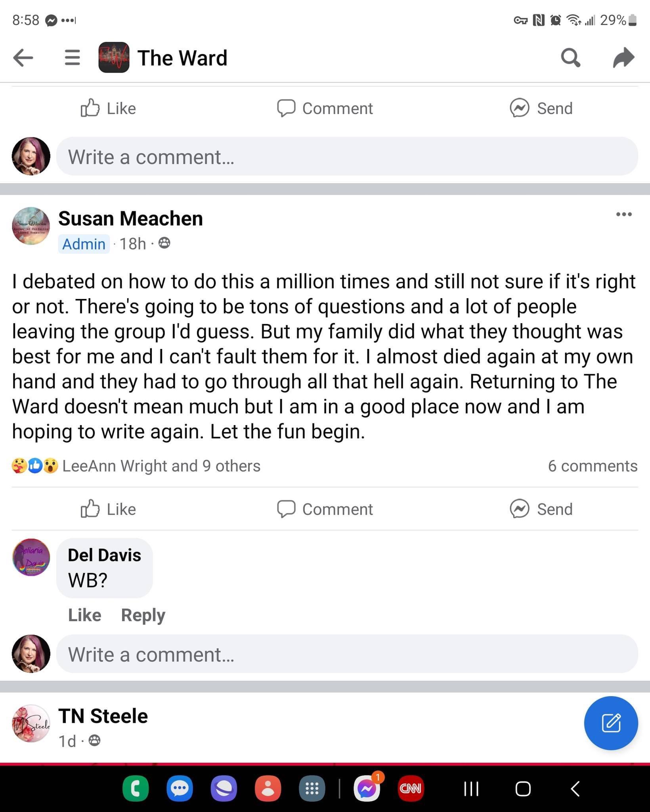The width and height of the screenshot is (650, 812).
Task: Tap the share arrow icon in the header
Action: 623,58
